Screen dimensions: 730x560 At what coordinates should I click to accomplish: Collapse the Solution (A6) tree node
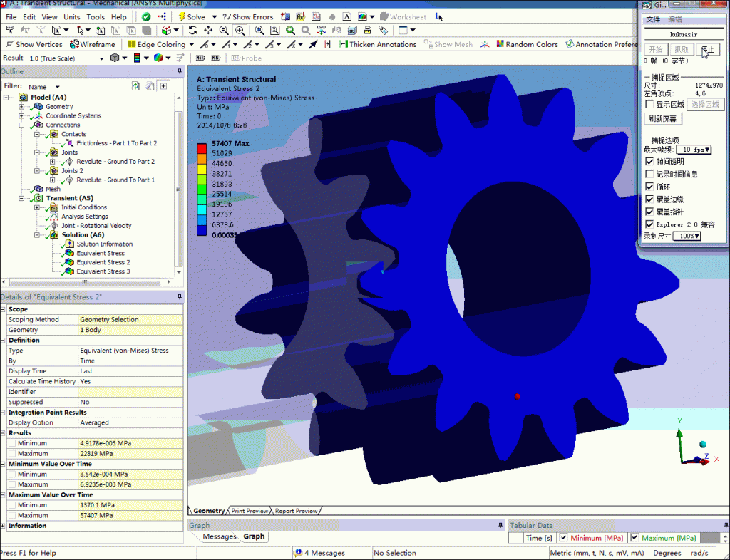36,235
